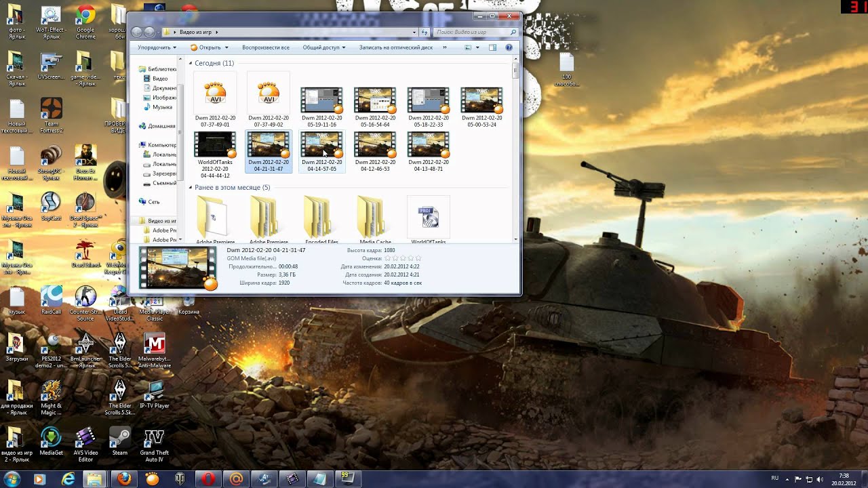
Task: Open Opera from the taskbar
Action: [208, 479]
